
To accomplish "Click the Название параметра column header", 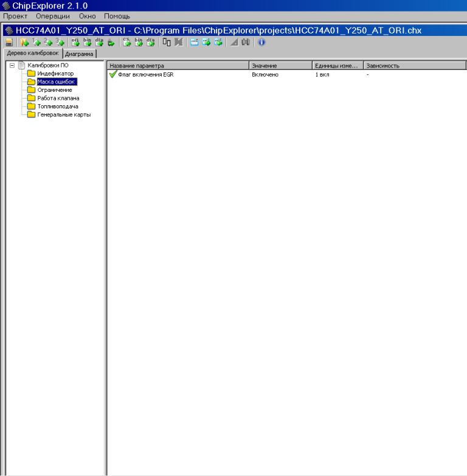I will tap(178, 65).
